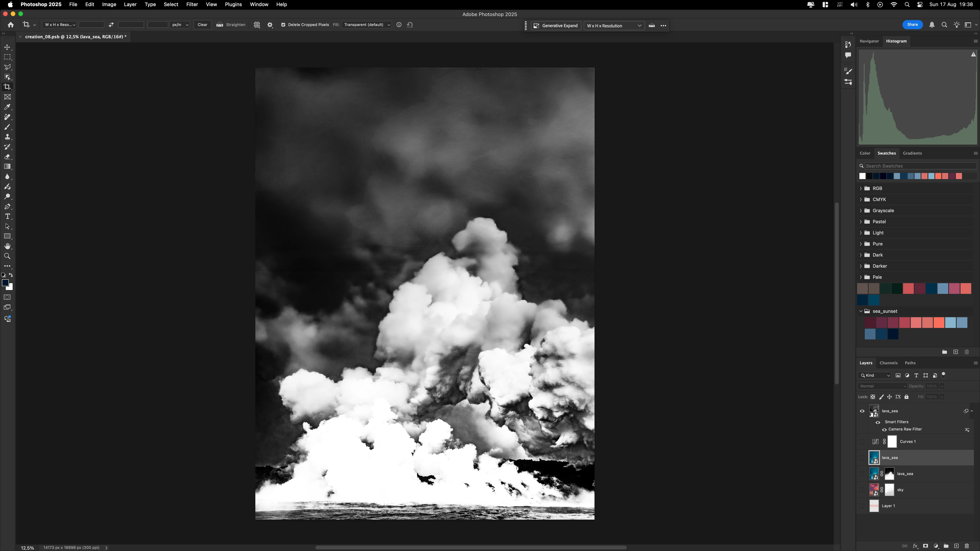
Task: Select the Gradient tool
Action: point(7,167)
